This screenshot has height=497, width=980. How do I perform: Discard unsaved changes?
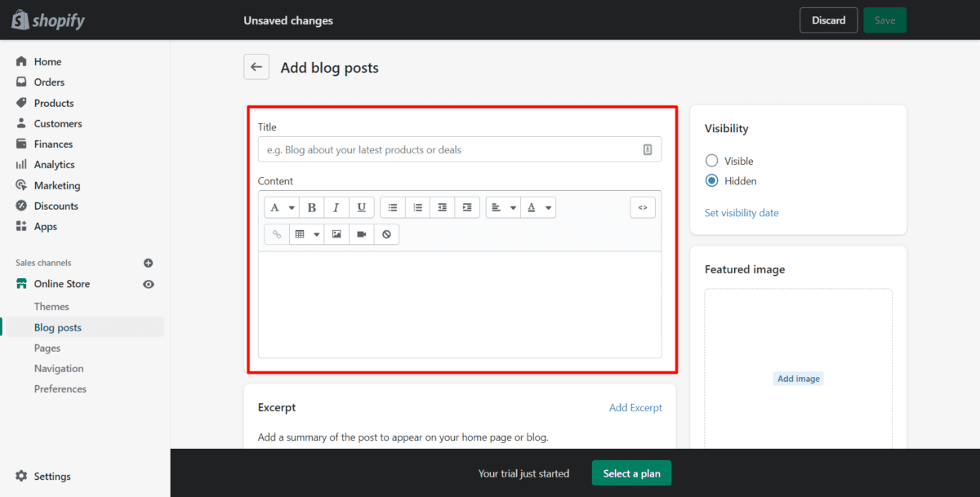(828, 20)
